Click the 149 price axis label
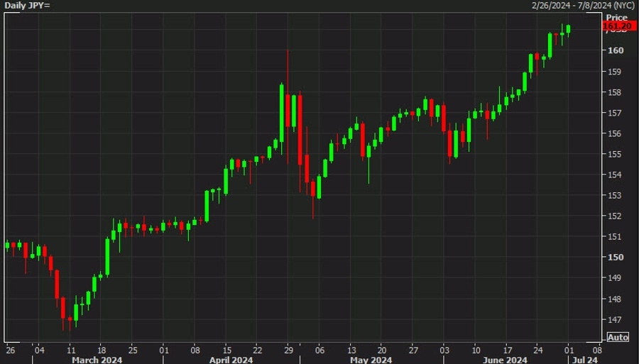 (614, 277)
